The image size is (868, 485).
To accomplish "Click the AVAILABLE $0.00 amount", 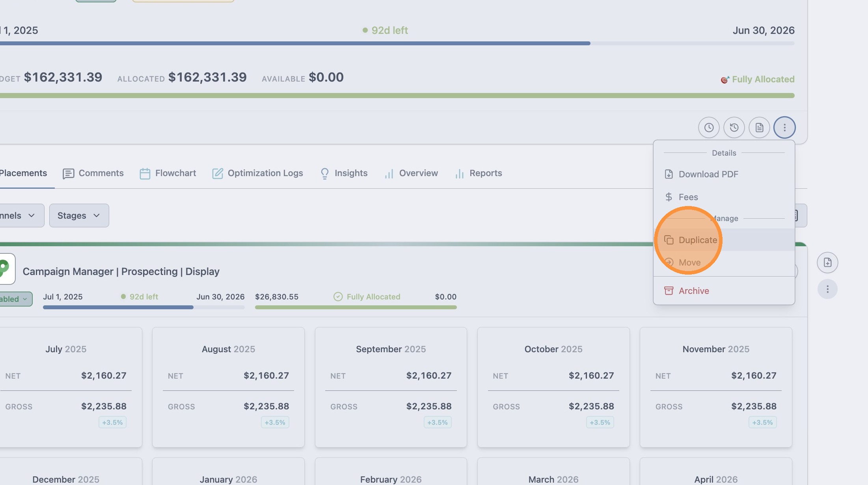I will [326, 77].
